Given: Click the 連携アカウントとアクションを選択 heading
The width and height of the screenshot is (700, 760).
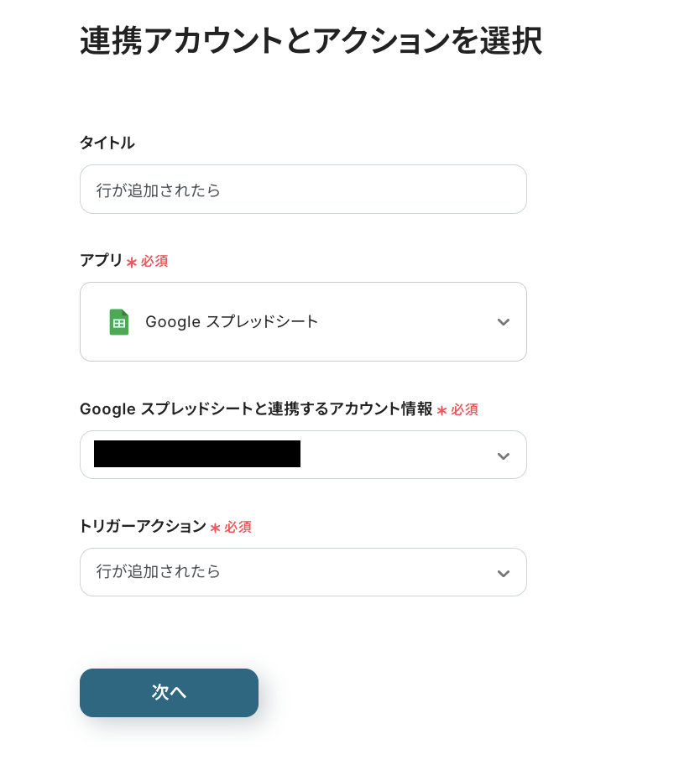Looking at the screenshot, I should (x=311, y=41).
